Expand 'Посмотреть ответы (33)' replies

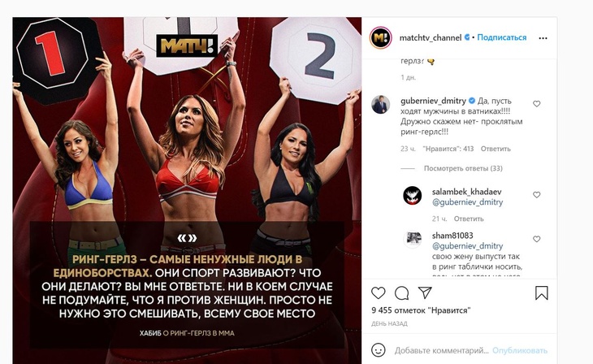tap(463, 168)
